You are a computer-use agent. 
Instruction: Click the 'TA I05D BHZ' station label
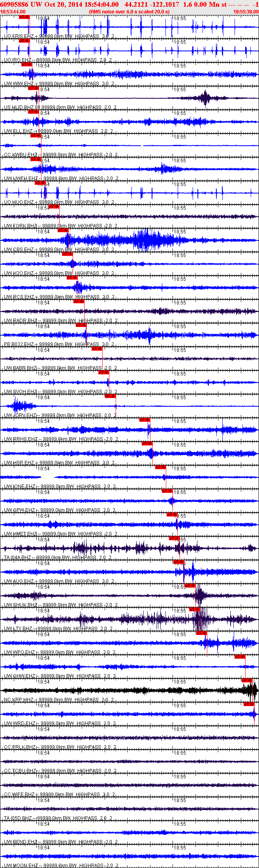[18, 818]
